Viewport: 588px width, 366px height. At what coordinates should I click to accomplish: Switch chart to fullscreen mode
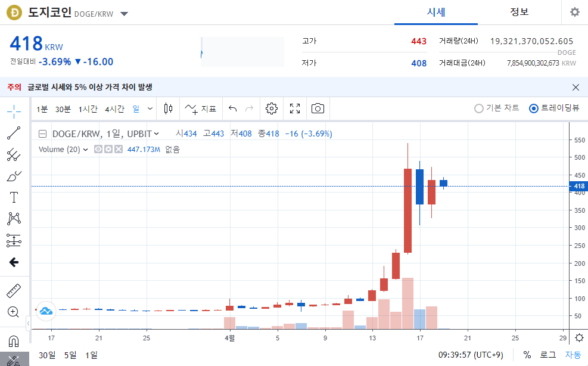tap(295, 109)
